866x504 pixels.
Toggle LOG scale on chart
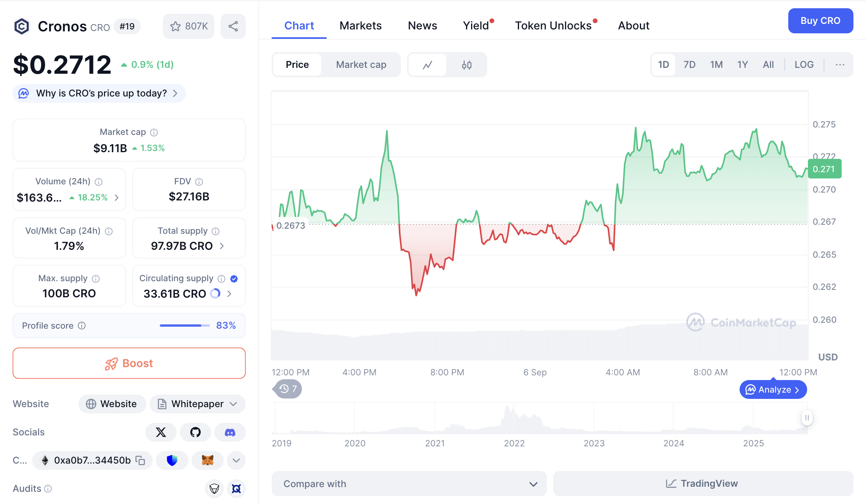(804, 65)
